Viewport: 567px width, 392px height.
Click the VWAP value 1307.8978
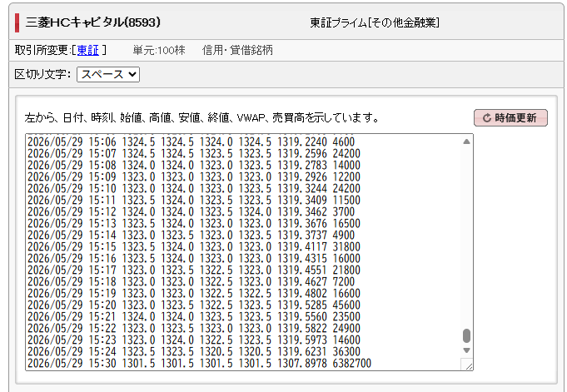pyautogui.click(x=302, y=363)
